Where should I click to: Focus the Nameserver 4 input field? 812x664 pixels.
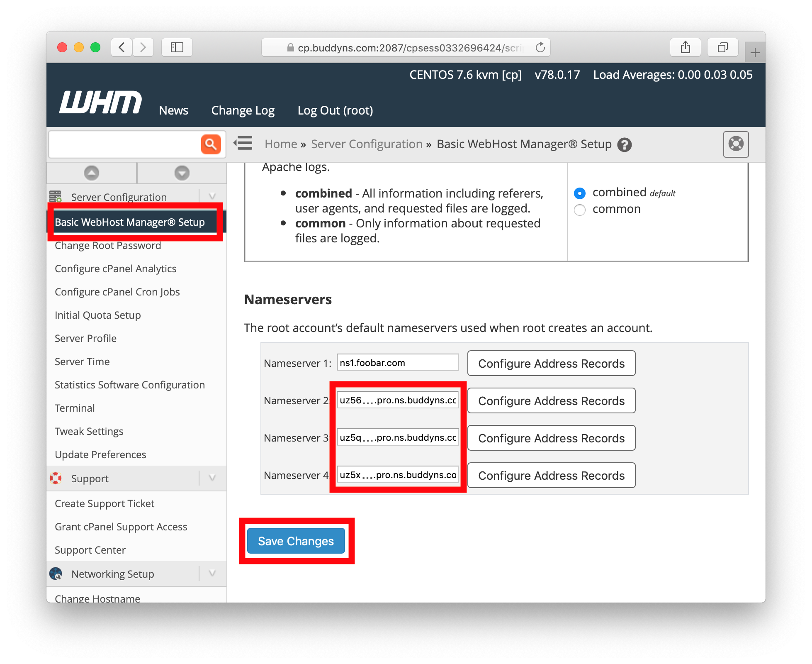[x=398, y=475]
